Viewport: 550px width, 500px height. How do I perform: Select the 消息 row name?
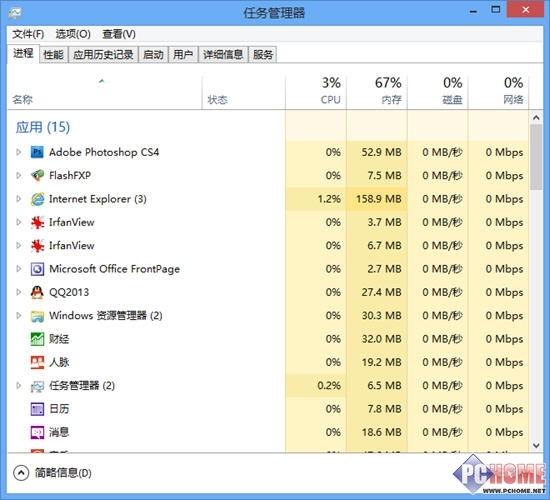59,432
